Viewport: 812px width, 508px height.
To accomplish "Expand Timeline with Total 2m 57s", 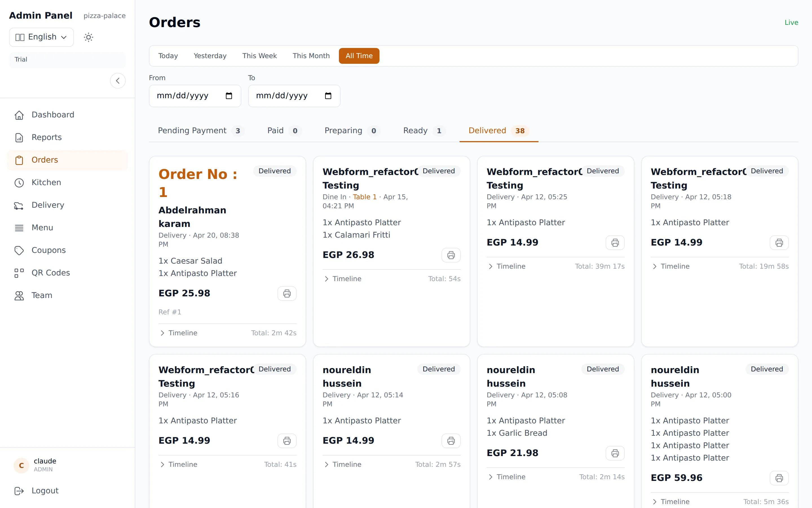I will click(343, 465).
